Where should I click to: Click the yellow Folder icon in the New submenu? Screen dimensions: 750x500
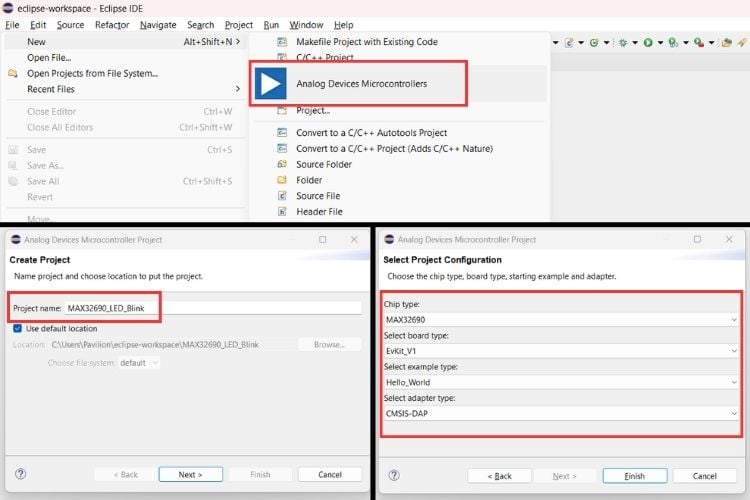282,180
